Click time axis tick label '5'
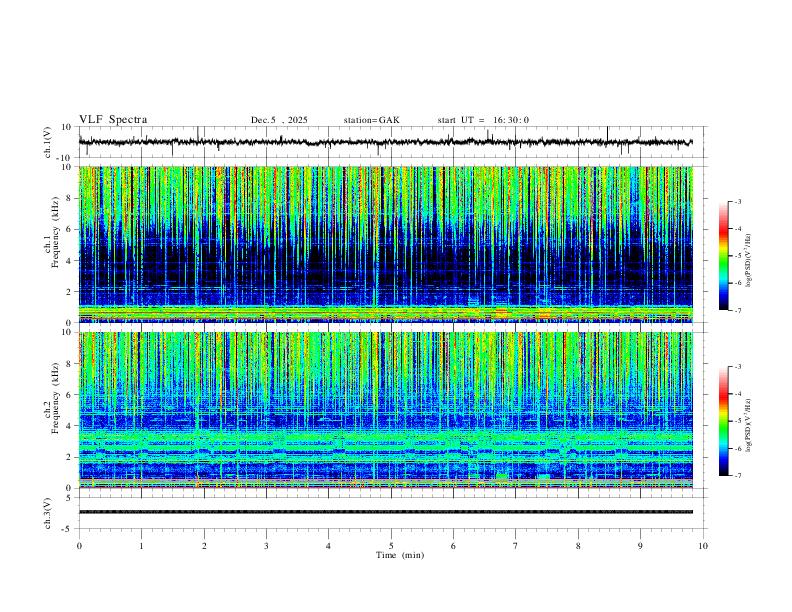This screenshot has height=612, width=792. point(391,546)
